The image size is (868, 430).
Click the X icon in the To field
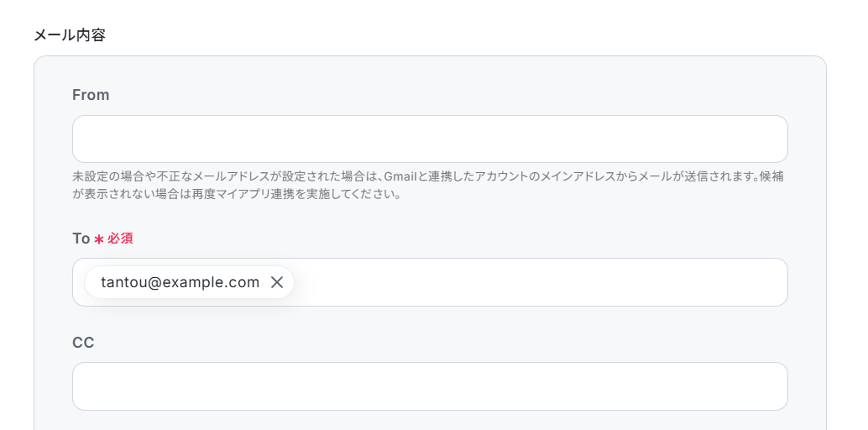click(x=277, y=282)
